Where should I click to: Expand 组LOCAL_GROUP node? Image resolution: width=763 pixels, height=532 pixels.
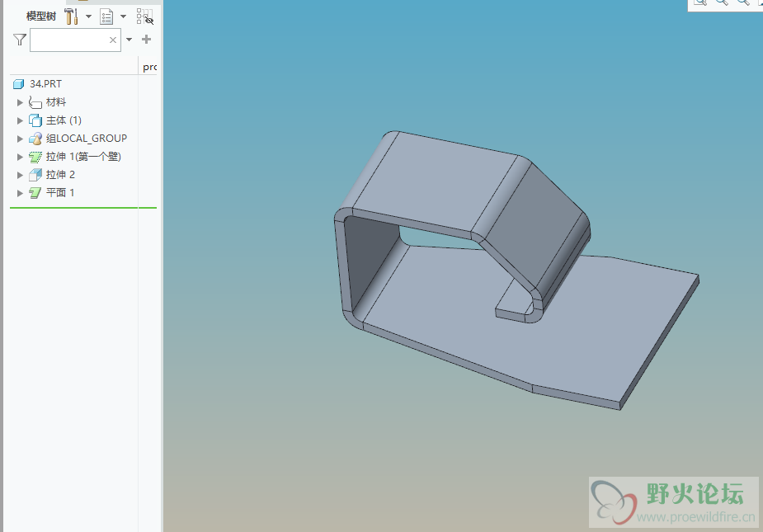click(x=20, y=139)
